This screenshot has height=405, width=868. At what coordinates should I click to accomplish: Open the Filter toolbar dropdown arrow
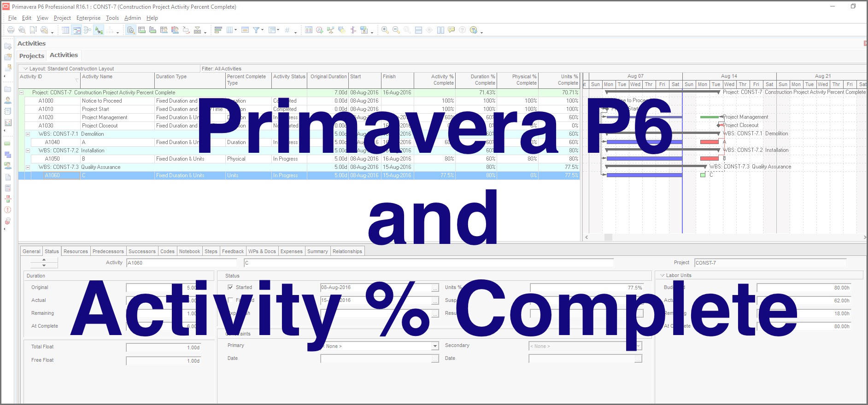pyautogui.click(x=263, y=30)
